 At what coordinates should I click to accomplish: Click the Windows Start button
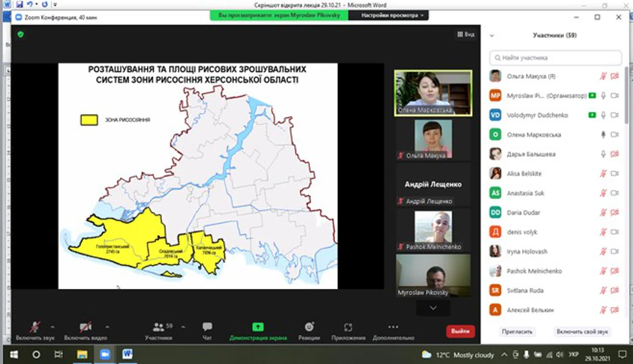(x=13, y=355)
